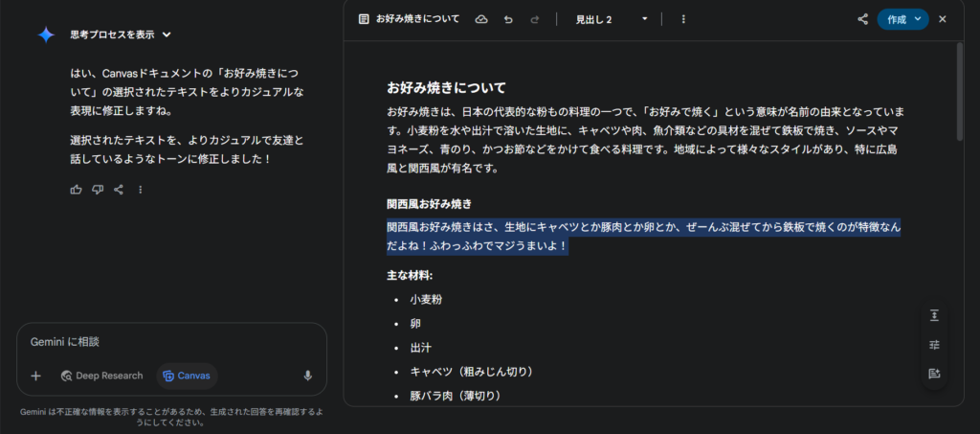Image resolution: width=980 pixels, height=434 pixels.
Task: Click the reply text starting はい、Canvasドキュメントの
Action: tap(188, 93)
